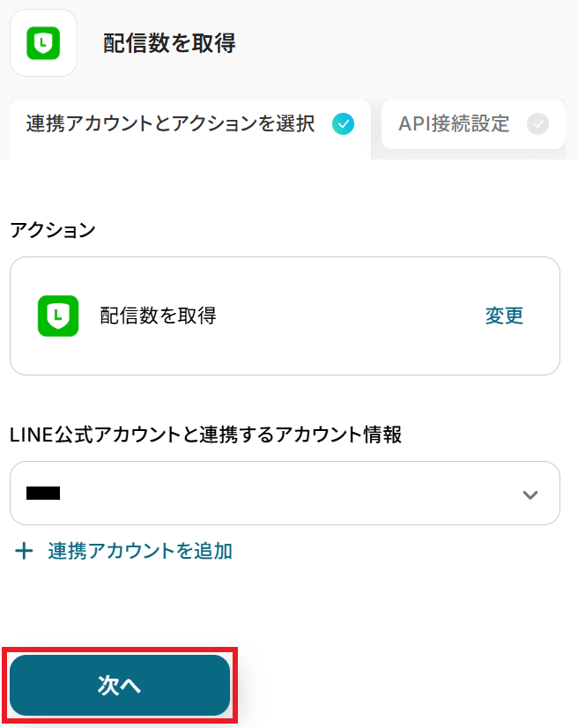This screenshot has height=728, width=578.
Task: Click the アクション section label
Action: [52, 230]
